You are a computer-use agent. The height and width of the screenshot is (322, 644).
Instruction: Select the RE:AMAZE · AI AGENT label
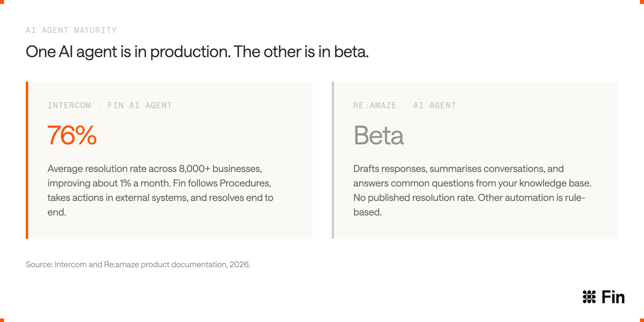405,105
